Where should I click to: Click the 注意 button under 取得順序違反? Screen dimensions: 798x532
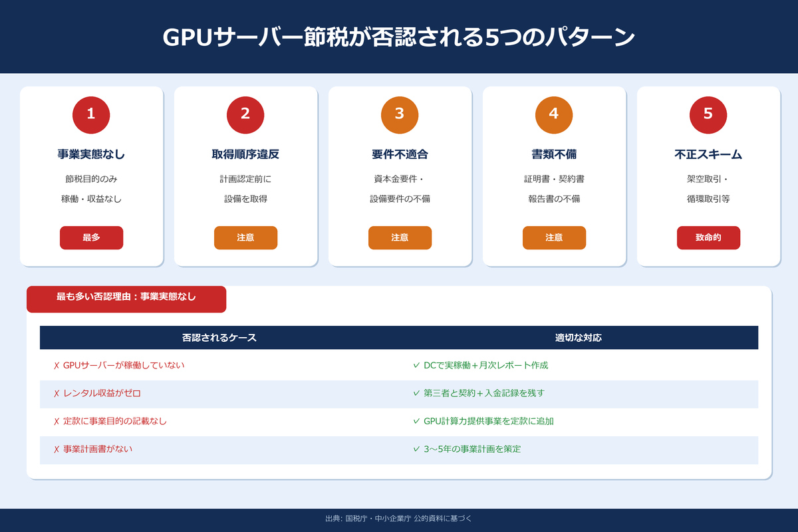point(245,237)
